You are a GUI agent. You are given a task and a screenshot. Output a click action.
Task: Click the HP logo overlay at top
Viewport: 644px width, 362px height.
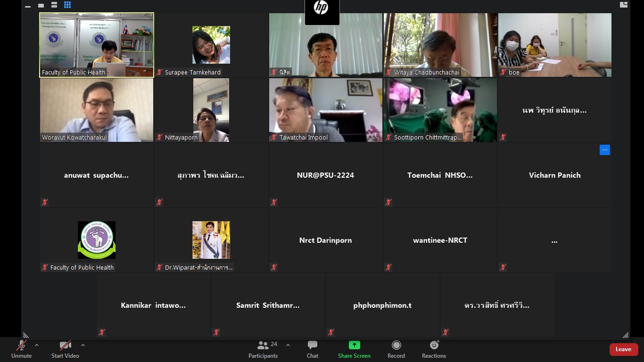click(322, 12)
